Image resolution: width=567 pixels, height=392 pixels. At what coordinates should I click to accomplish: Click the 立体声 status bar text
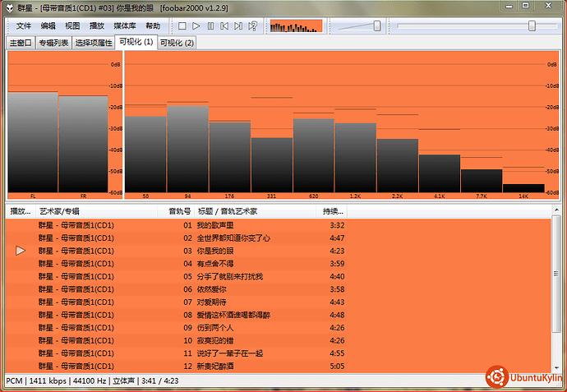[x=123, y=380]
